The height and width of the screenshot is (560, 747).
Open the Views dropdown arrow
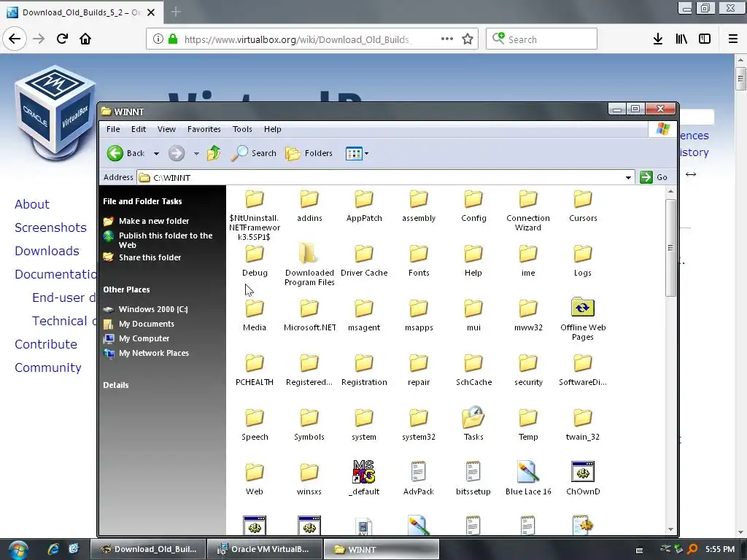[x=366, y=153]
